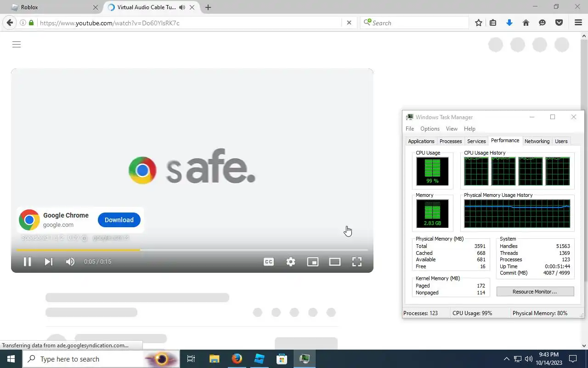Click the taskbar search box
Screen dimensions: 588x368
(101, 359)
